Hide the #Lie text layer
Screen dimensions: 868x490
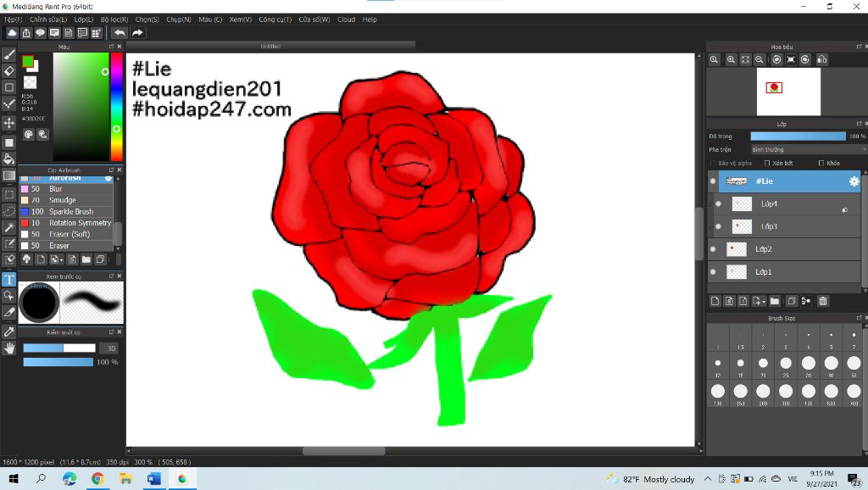click(x=713, y=181)
